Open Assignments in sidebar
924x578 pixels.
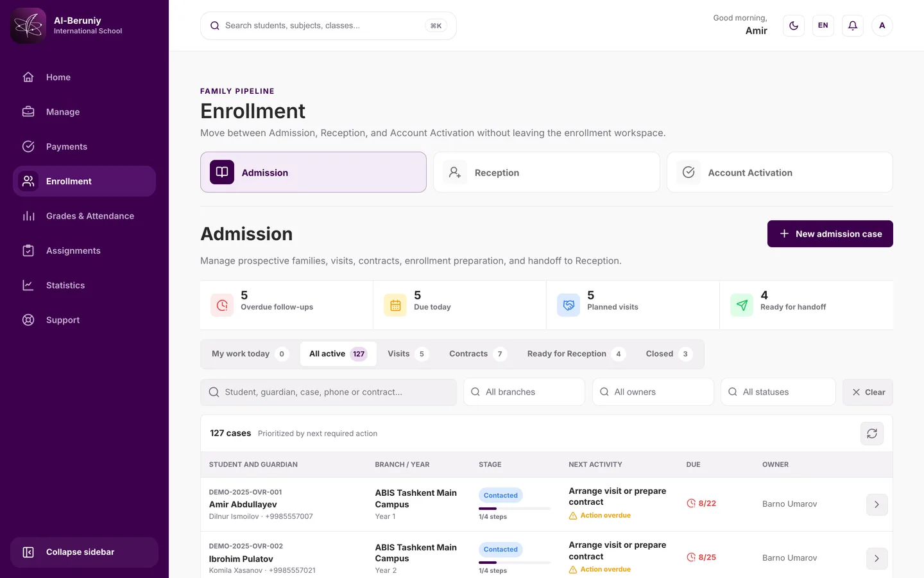point(84,250)
